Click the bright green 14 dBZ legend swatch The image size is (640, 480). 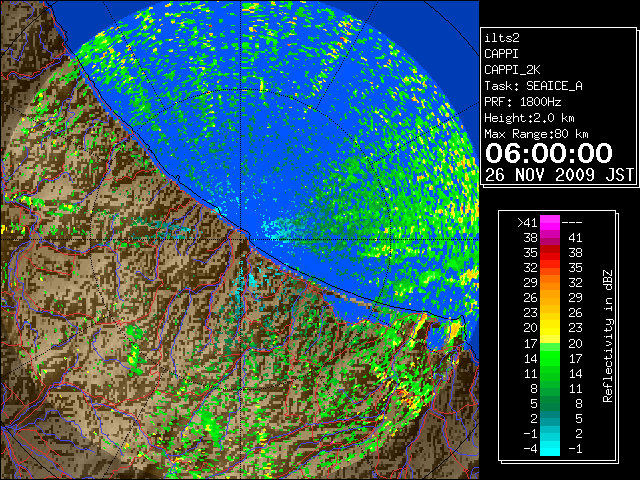click(550, 358)
